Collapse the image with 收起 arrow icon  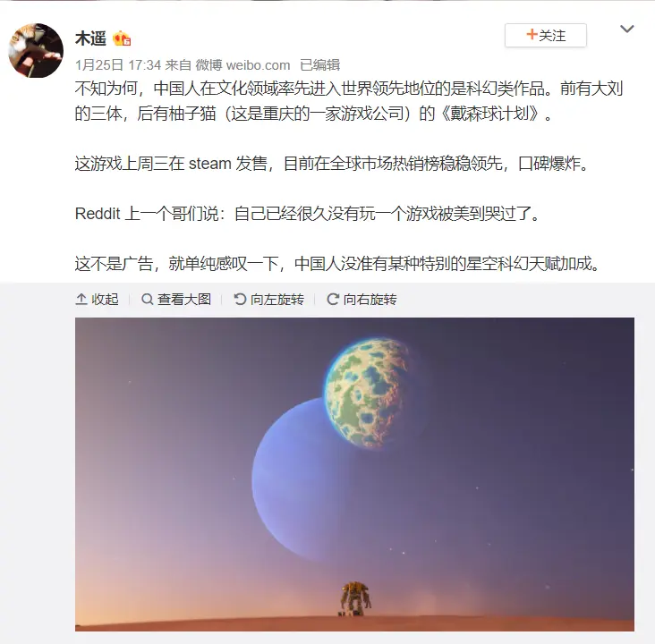[81, 299]
